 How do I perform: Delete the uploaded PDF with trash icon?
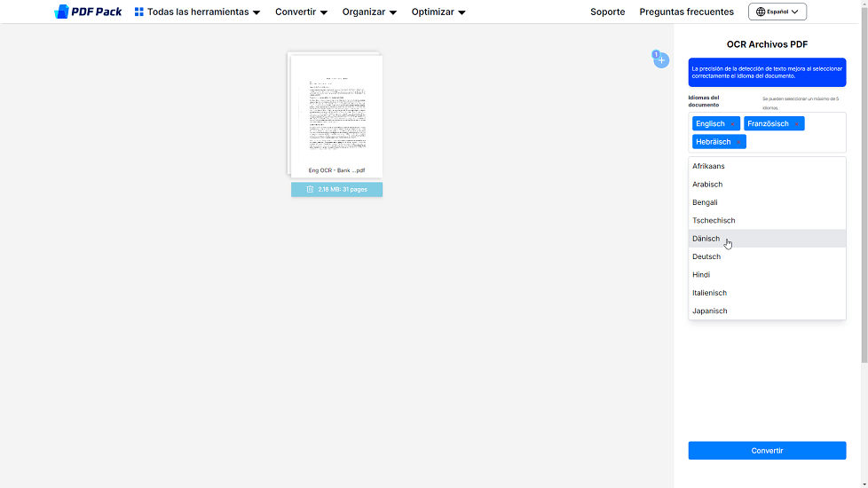[310, 189]
